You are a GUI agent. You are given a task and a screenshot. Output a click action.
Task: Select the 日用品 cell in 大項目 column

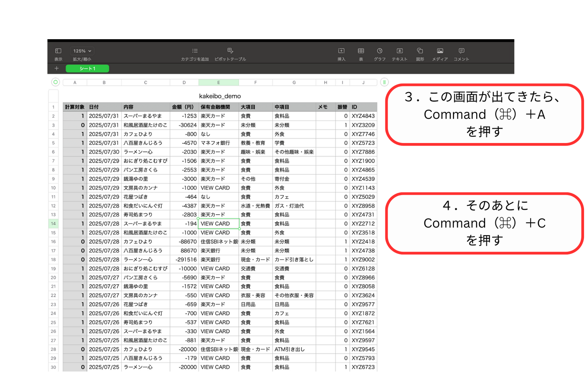point(256,304)
